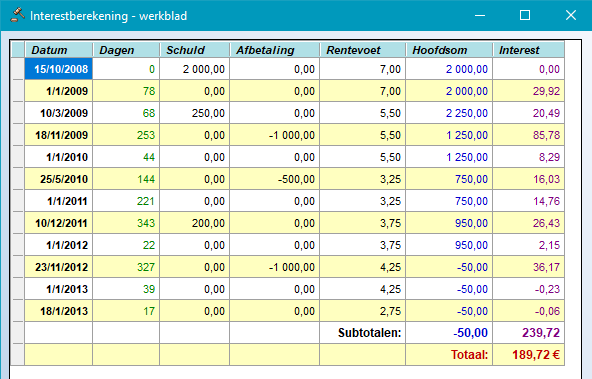Minimize the Interestberekening window
Image resolution: width=592 pixels, height=379 pixels.
point(480,15)
